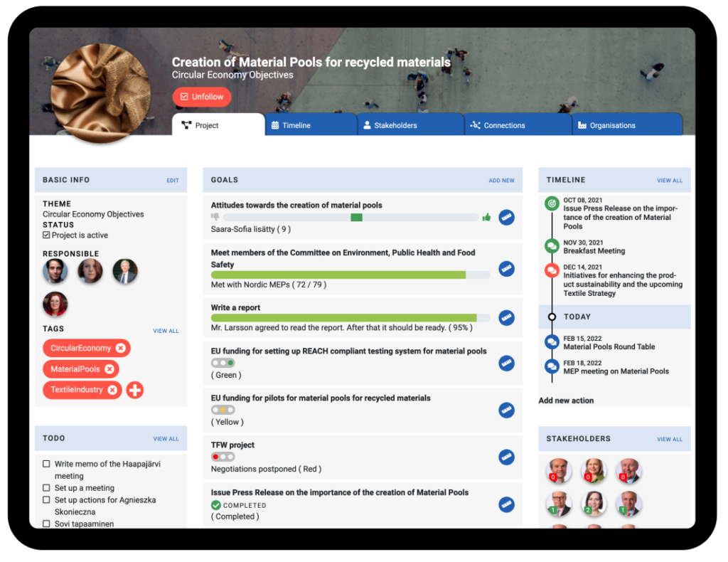This screenshot has height=562, width=728.
Task: Remove the TextileIndustry tag
Action: (112, 390)
